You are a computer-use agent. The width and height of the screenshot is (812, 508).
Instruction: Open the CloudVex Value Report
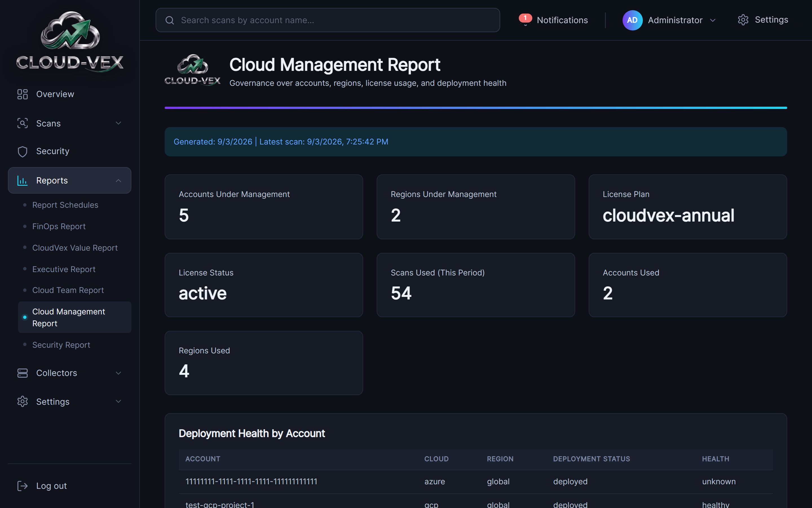pyautogui.click(x=75, y=248)
